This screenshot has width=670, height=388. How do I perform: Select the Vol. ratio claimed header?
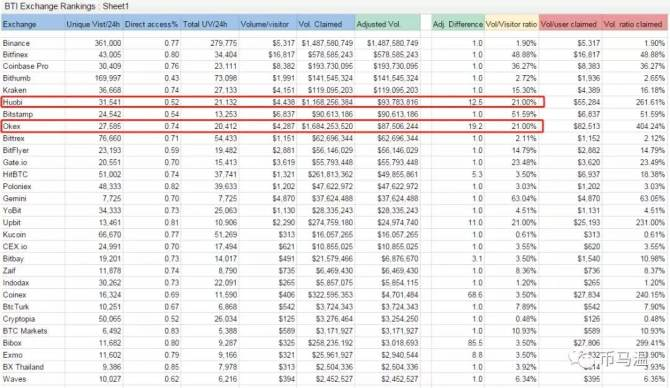click(633, 24)
